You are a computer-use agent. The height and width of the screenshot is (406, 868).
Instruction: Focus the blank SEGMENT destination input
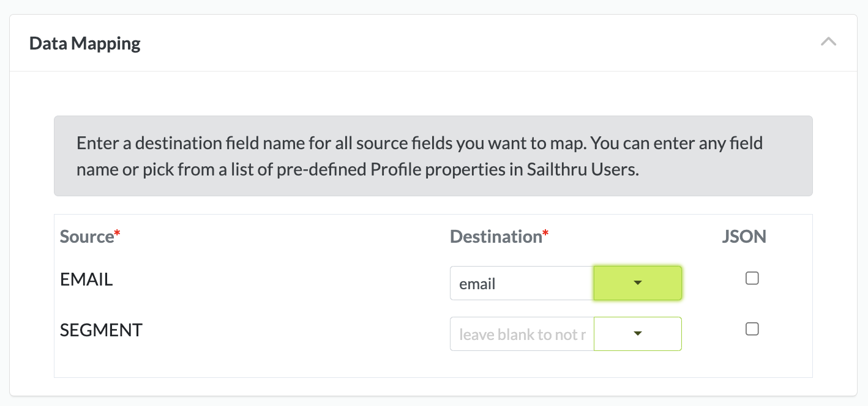coord(521,334)
